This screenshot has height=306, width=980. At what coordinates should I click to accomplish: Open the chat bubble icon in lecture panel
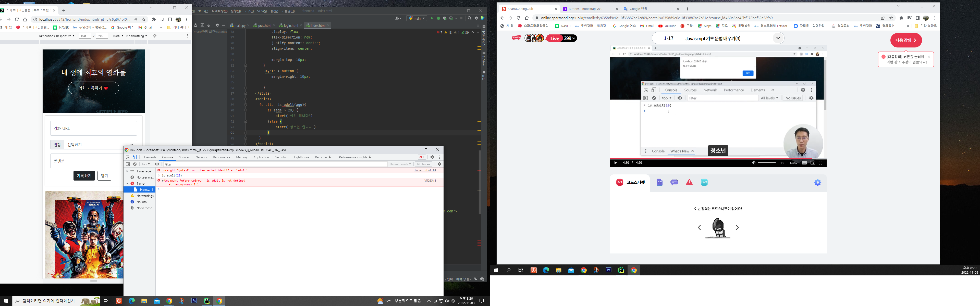pos(675,183)
